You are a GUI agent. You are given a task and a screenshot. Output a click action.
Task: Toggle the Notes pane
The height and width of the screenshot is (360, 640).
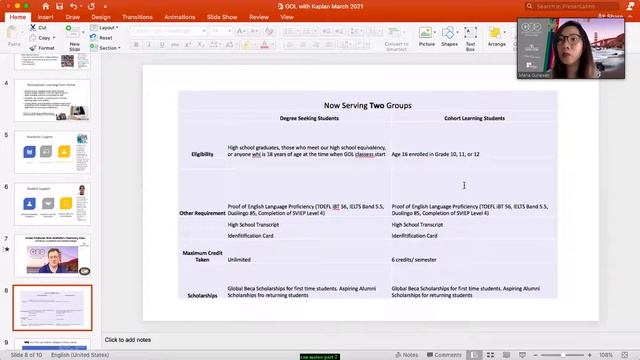tap(407, 355)
